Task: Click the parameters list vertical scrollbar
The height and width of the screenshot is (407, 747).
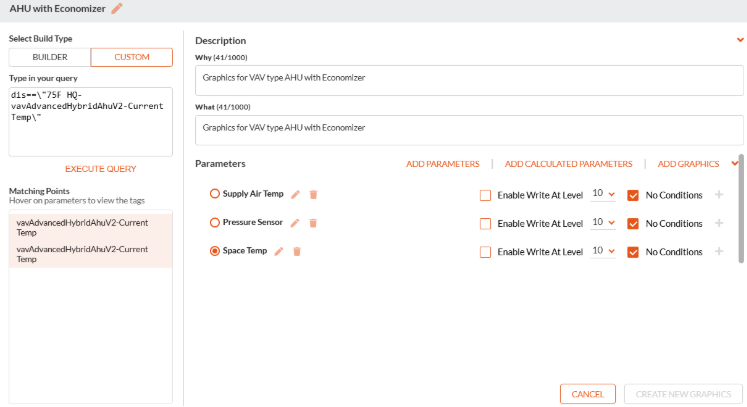Action: [x=741, y=208]
